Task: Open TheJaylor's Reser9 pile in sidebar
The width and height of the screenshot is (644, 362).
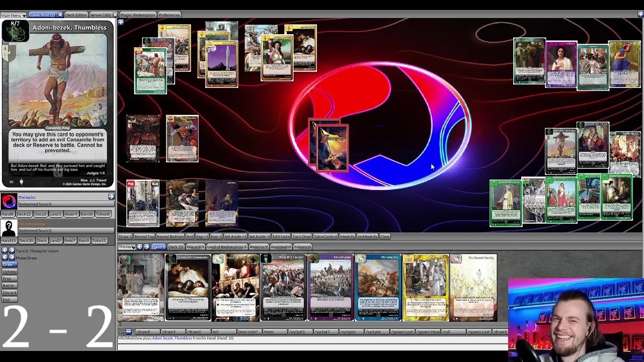Action: (x=71, y=214)
